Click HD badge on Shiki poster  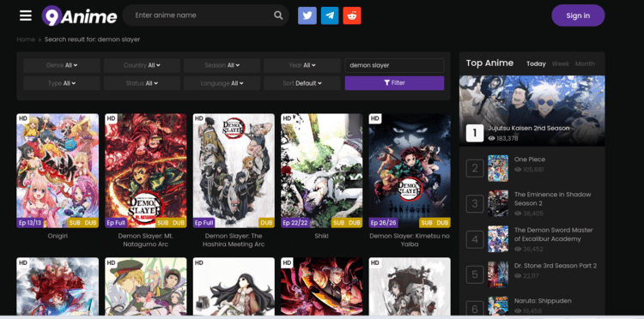tap(288, 118)
